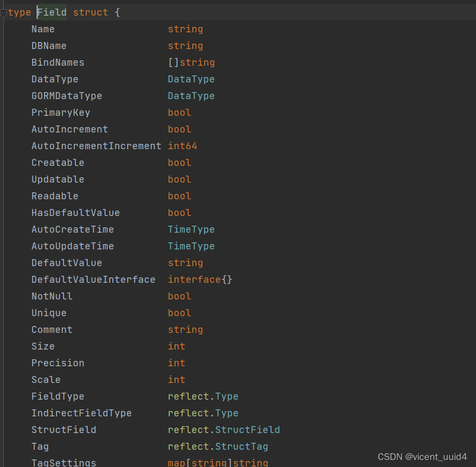Click the Comment field identifier

point(52,329)
